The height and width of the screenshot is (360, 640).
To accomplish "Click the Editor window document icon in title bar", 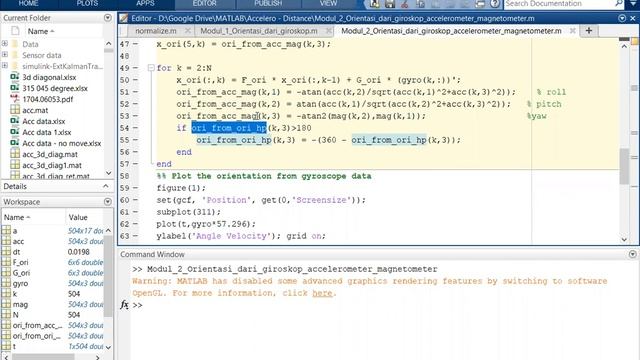I will coord(124,18).
